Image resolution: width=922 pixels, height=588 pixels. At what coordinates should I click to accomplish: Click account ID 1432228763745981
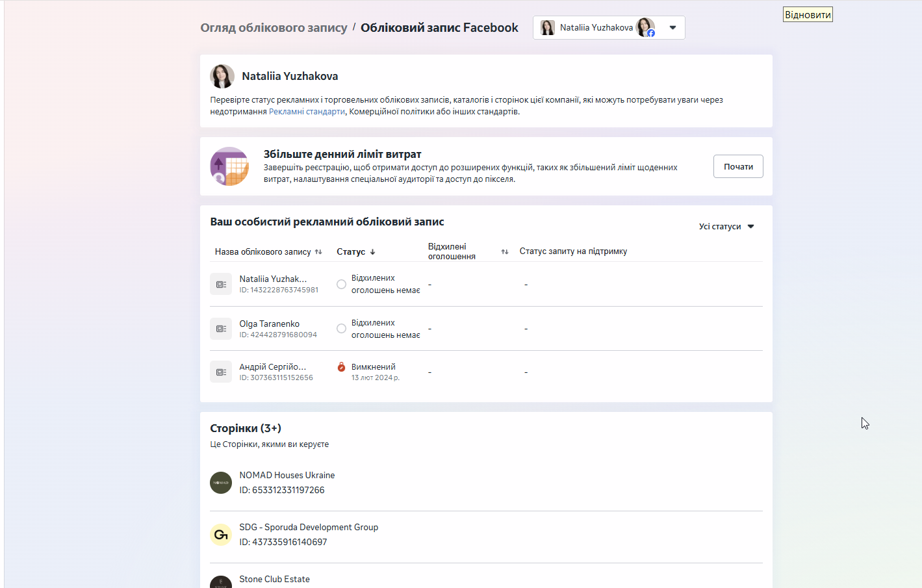point(279,290)
